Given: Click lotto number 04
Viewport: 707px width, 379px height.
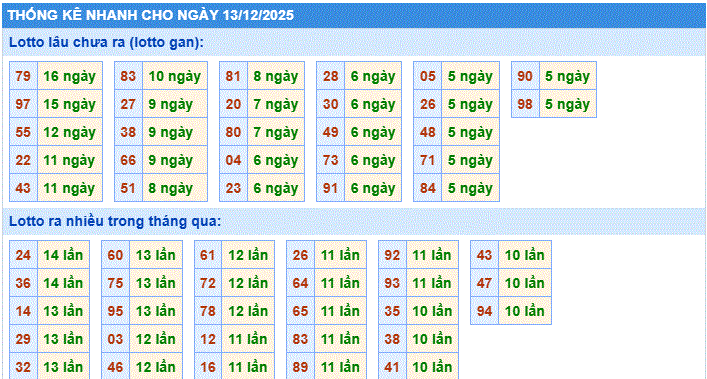Looking at the screenshot, I should (233, 160).
